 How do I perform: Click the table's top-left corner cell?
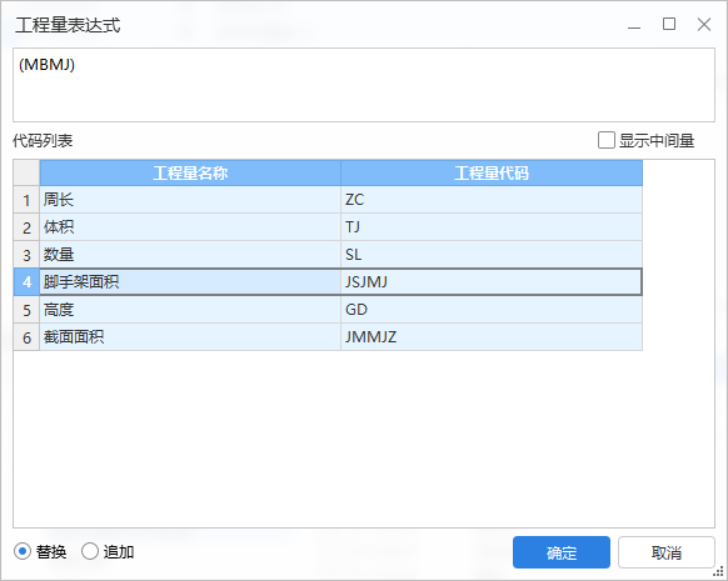pyautogui.click(x=26, y=173)
